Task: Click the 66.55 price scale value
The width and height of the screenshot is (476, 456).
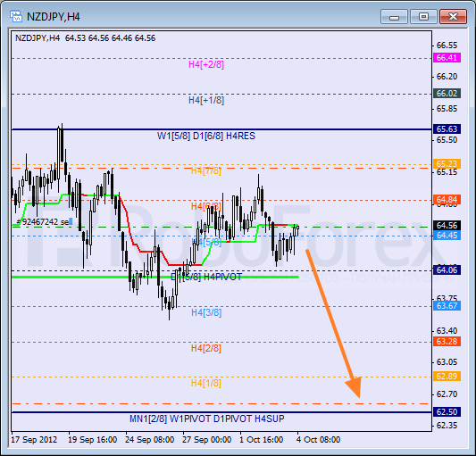Action: click(x=447, y=46)
